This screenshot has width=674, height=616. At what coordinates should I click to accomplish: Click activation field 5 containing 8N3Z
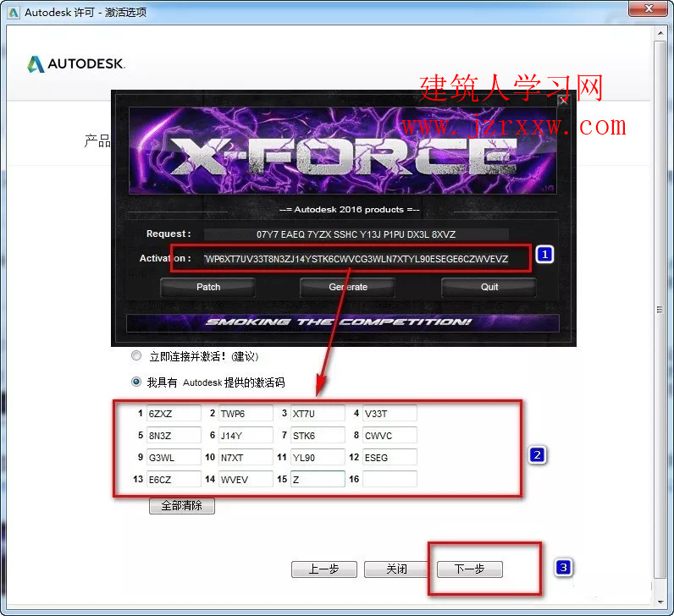click(174, 435)
